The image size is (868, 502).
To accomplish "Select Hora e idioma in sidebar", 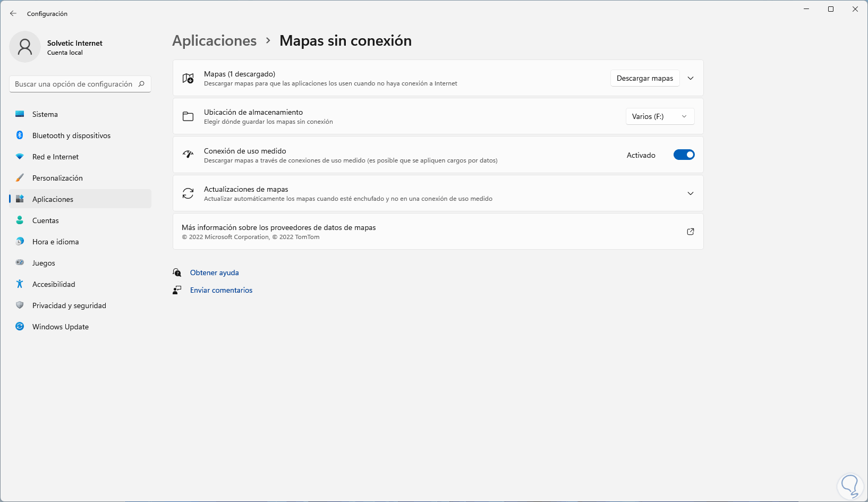I will coord(55,242).
